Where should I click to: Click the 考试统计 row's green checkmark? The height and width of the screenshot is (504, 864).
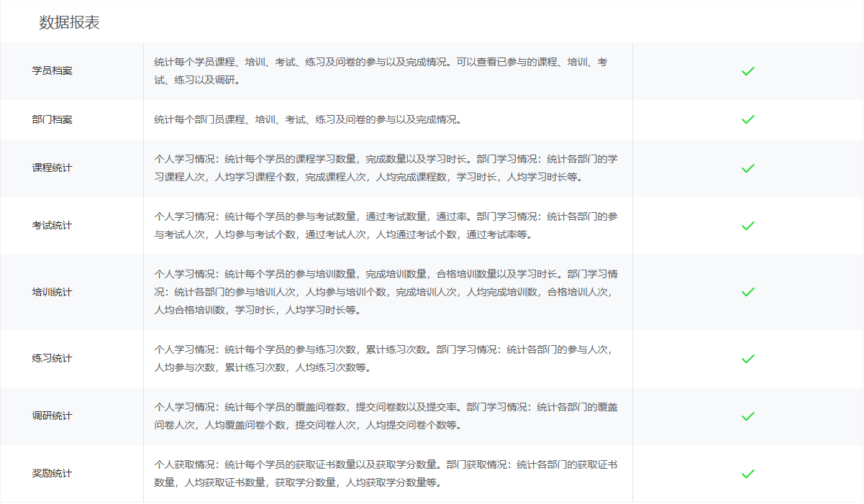[747, 226]
